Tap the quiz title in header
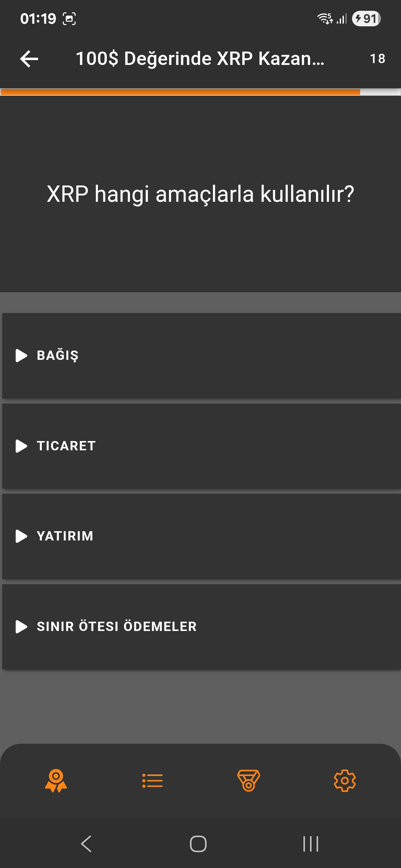 [200, 59]
